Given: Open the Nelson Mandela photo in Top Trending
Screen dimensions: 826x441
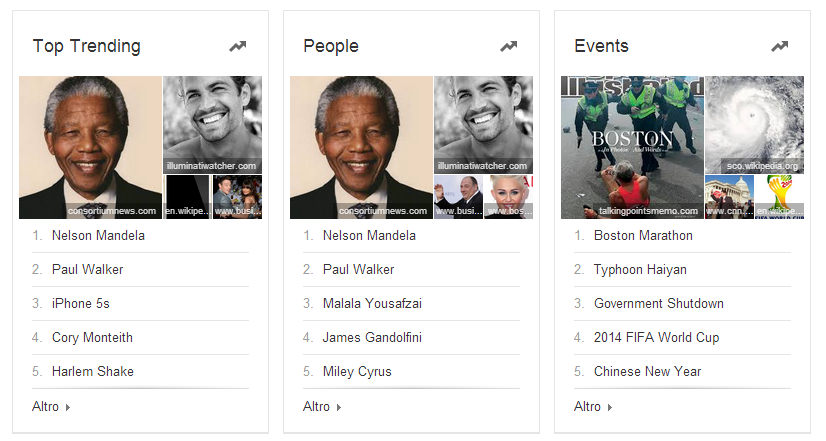Looking at the screenshot, I should pyautogui.click(x=90, y=147).
